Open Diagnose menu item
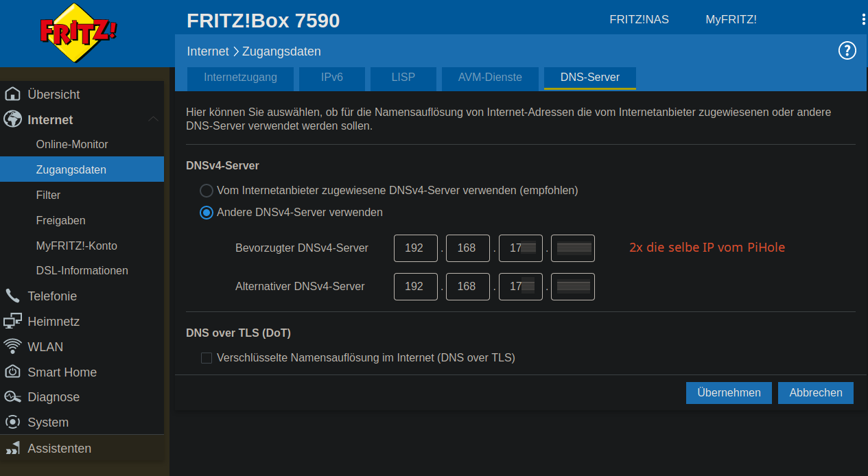 (54, 396)
